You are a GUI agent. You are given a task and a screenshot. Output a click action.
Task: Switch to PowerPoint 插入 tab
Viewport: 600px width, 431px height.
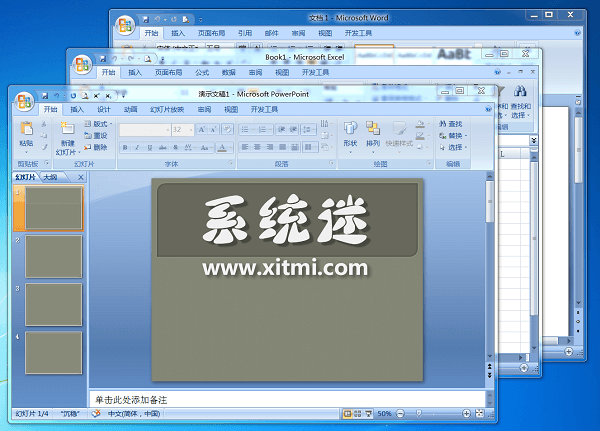[x=77, y=109]
